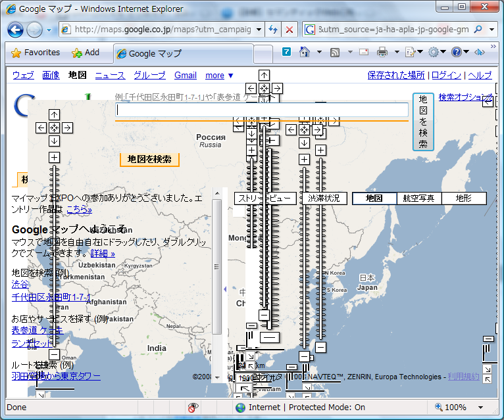Collapse the left panel with the small blue arrow
The image size is (504, 420).
pos(225,289)
